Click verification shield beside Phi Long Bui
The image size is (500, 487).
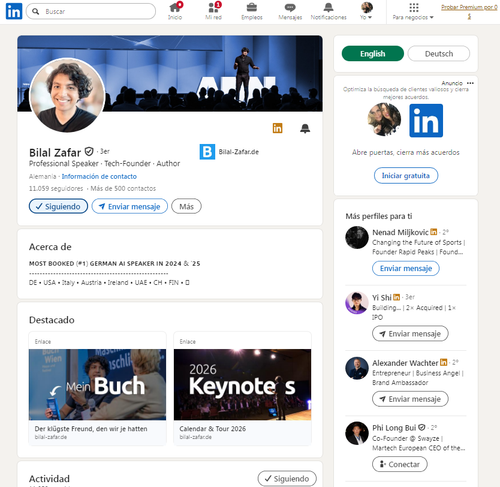coord(422,427)
